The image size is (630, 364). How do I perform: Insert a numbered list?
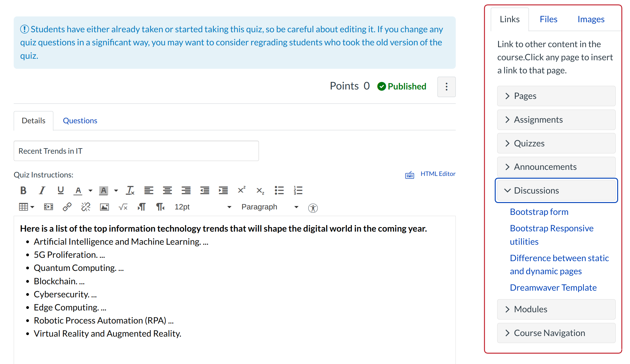coord(298,191)
